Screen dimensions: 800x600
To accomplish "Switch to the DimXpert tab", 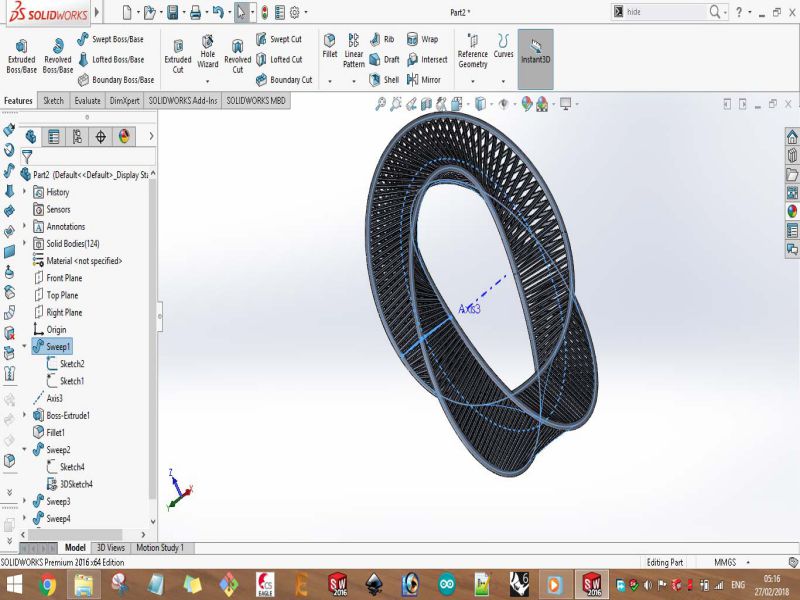I will tap(124, 101).
